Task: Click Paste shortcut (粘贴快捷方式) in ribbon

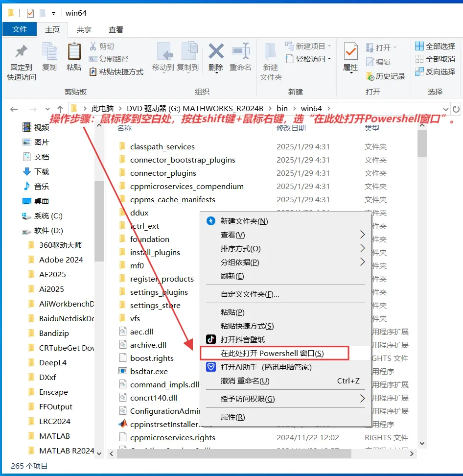Action: coord(116,71)
